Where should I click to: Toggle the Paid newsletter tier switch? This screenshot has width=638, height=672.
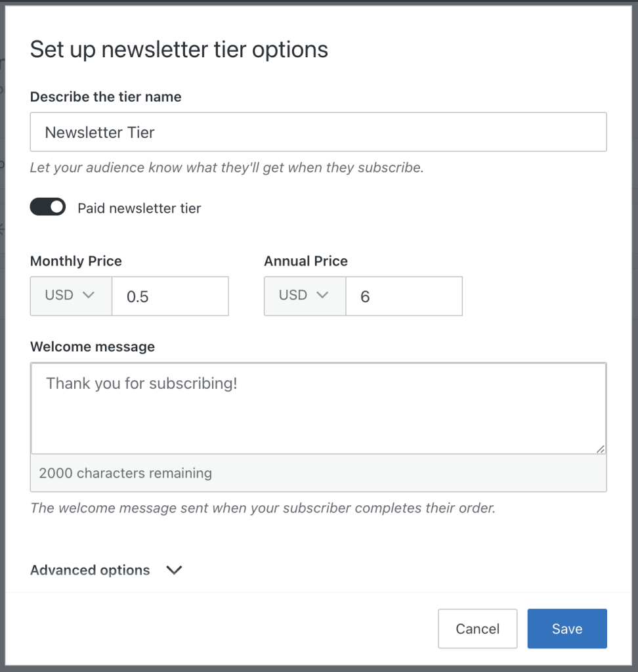(x=48, y=208)
